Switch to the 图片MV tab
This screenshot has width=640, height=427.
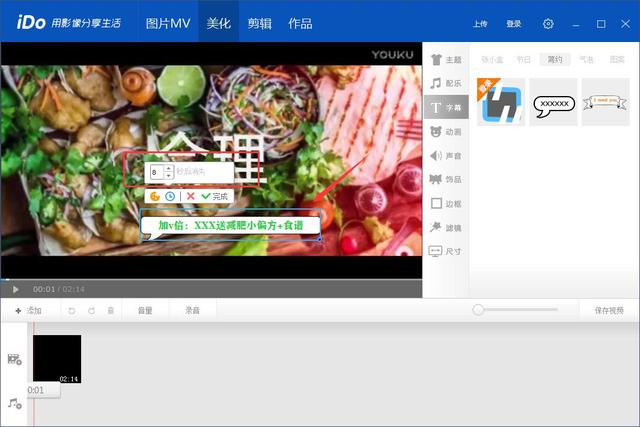click(168, 23)
